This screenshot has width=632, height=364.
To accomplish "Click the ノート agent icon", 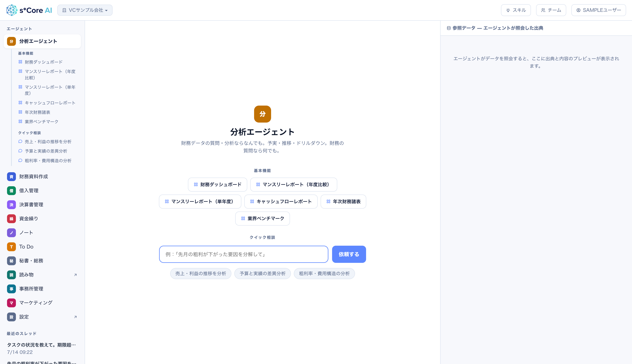I will [11, 233].
